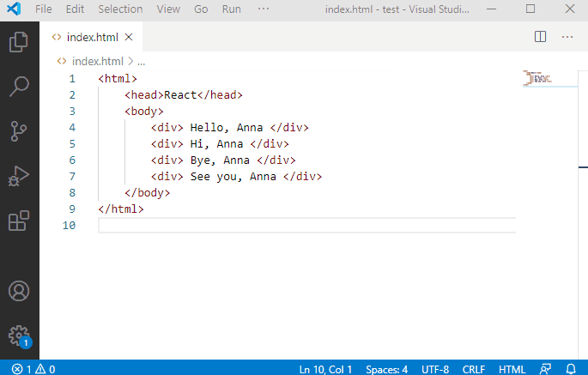This screenshot has height=375, width=588.
Task: Open the Search view in activity bar
Action: tap(19, 87)
